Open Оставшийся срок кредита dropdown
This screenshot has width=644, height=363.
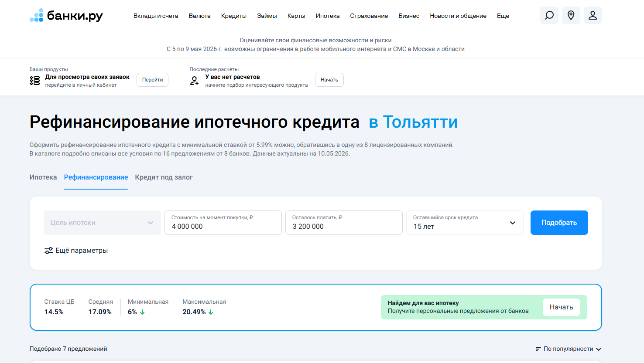click(465, 223)
